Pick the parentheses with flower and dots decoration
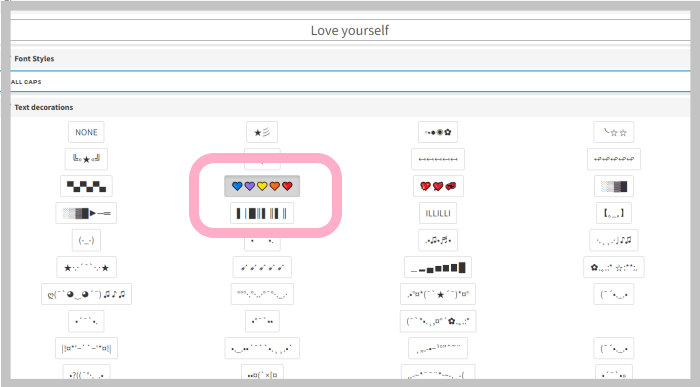 pyautogui.click(x=438, y=321)
